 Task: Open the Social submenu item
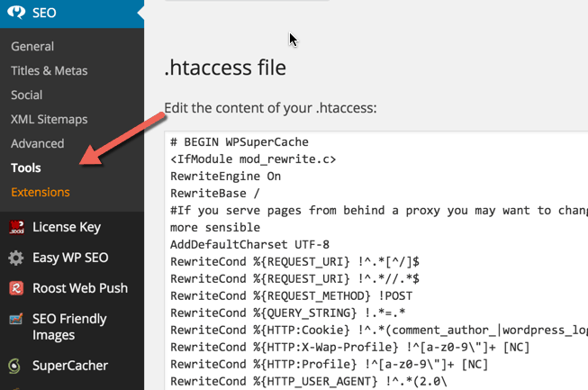[27, 95]
